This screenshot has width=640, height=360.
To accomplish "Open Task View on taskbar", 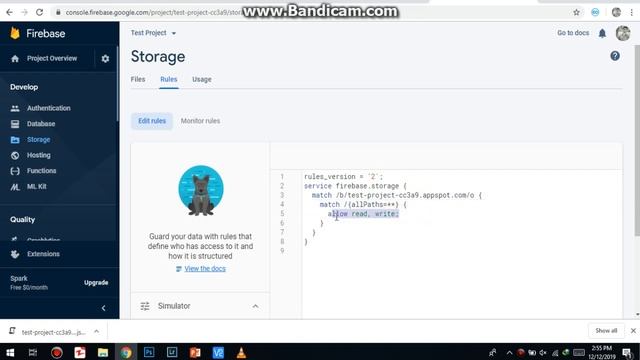I will pos(33,352).
